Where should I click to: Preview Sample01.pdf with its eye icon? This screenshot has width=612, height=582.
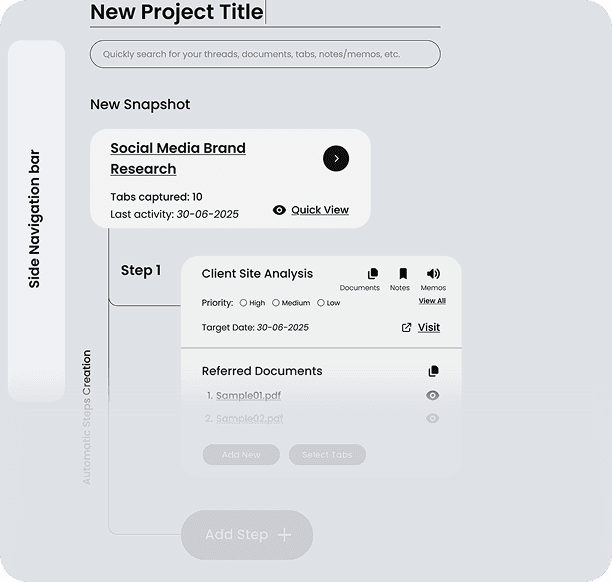[x=433, y=396]
